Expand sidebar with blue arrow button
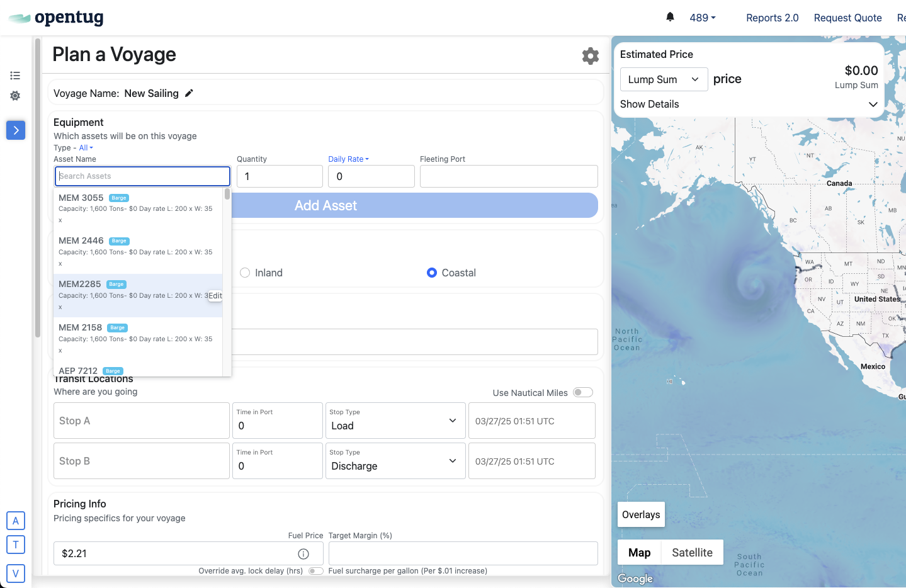 pos(16,130)
